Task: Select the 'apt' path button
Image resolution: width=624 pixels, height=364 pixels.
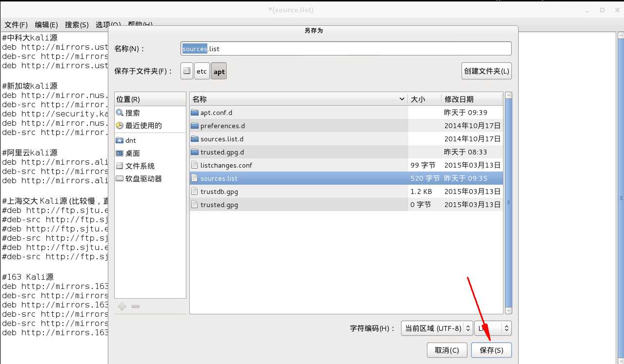Action: pyautogui.click(x=219, y=71)
